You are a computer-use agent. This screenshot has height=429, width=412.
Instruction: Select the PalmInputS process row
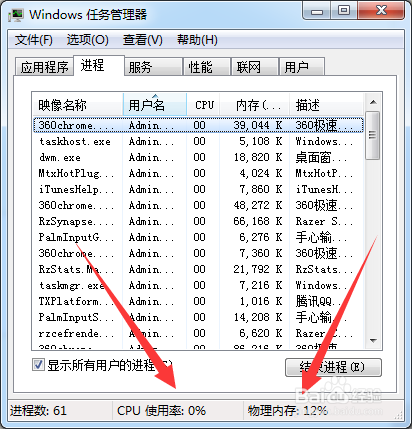coord(198,317)
